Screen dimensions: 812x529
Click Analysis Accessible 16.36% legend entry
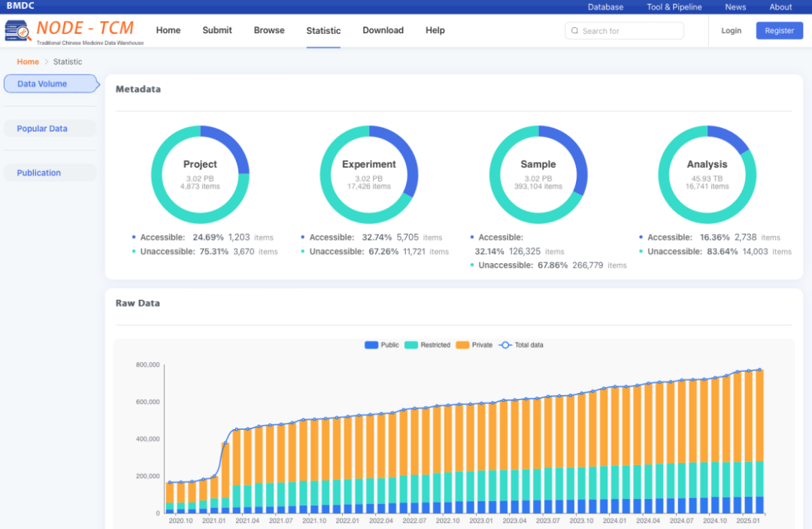click(710, 237)
